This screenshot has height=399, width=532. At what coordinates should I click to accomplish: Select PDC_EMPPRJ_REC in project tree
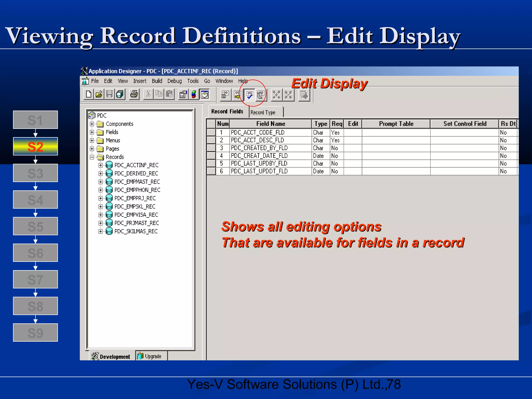point(135,198)
